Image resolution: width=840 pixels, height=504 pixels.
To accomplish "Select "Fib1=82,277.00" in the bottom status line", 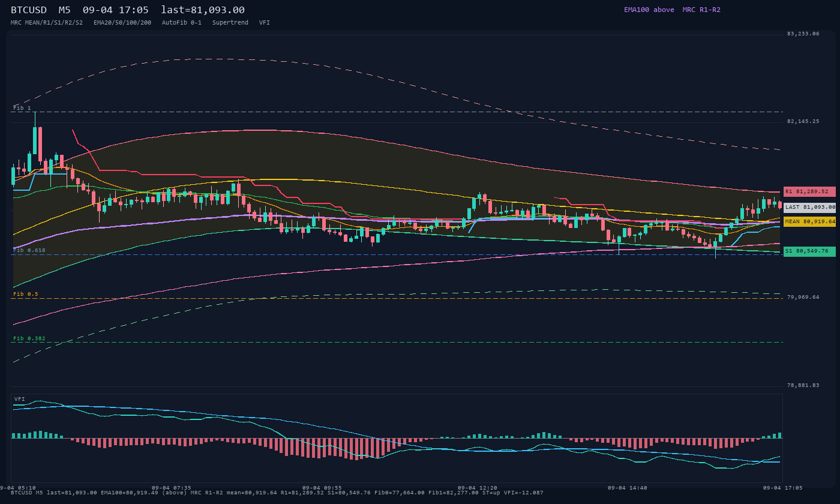I will 454,493.
